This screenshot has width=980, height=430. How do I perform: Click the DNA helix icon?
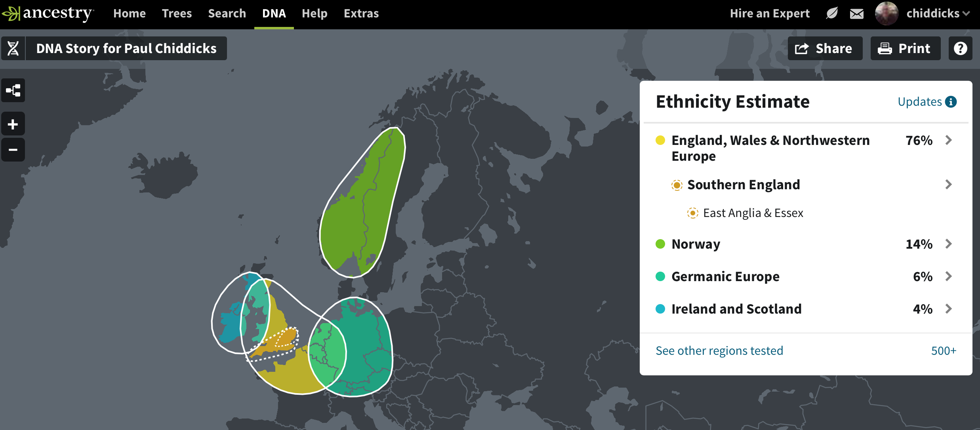tap(13, 48)
